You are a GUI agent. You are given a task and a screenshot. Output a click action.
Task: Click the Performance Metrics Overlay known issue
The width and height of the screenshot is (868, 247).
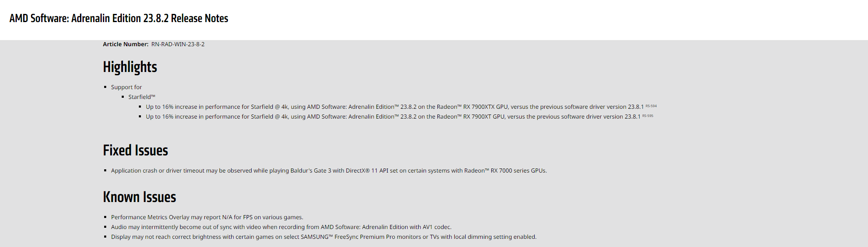(207, 217)
